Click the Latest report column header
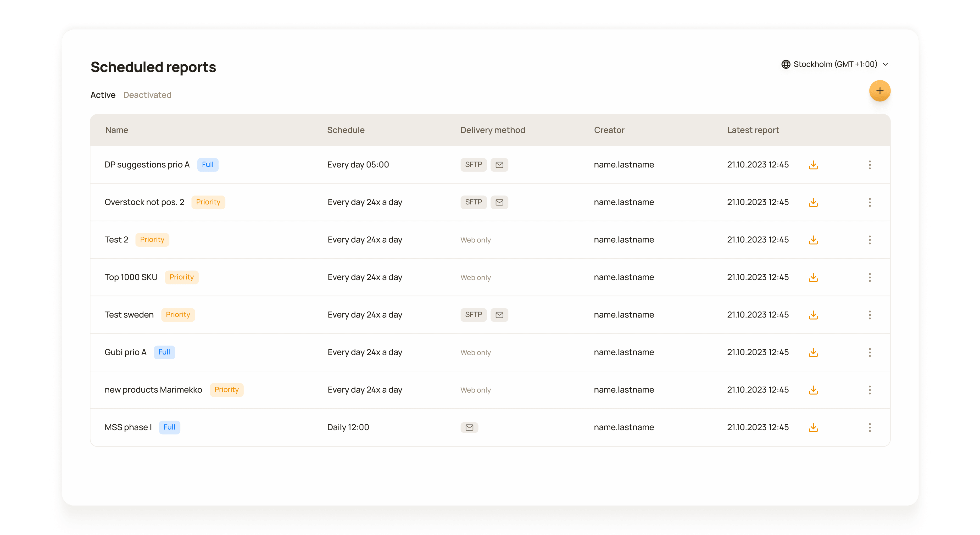 click(752, 130)
